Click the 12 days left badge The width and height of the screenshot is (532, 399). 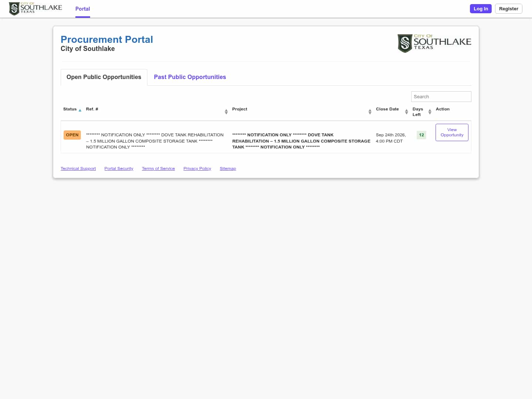pyautogui.click(x=422, y=135)
